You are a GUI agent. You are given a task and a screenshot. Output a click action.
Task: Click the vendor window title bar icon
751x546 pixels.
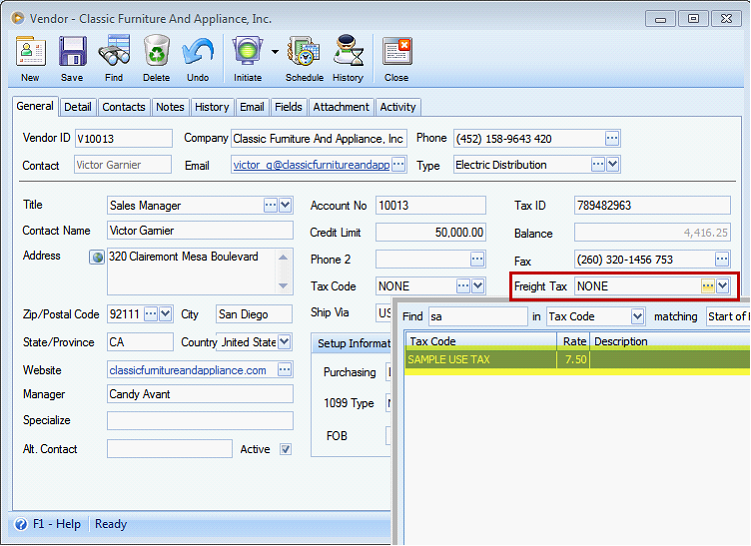(18, 18)
